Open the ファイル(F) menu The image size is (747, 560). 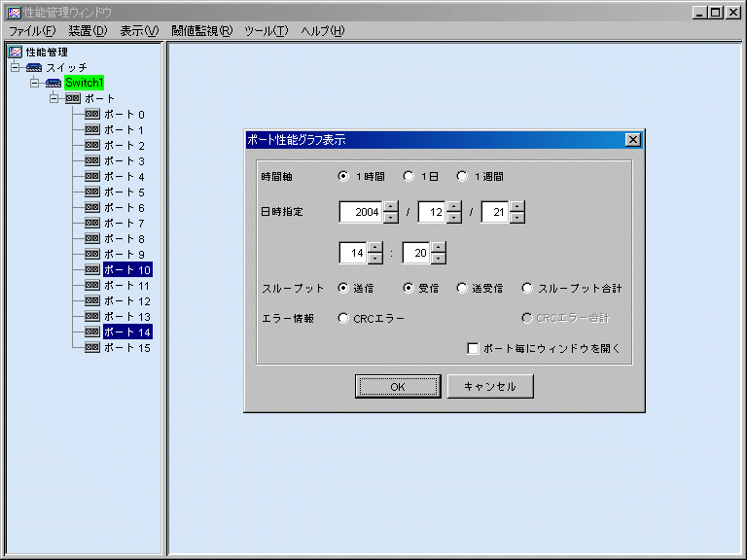click(32, 31)
